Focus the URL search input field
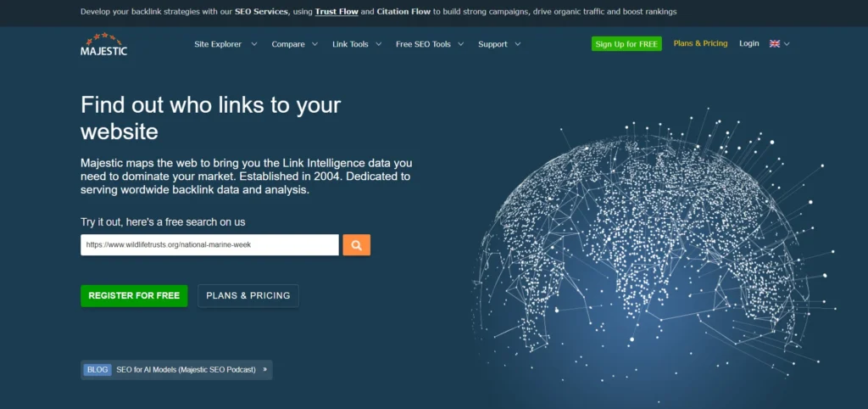The width and height of the screenshot is (868, 409). click(x=210, y=245)
